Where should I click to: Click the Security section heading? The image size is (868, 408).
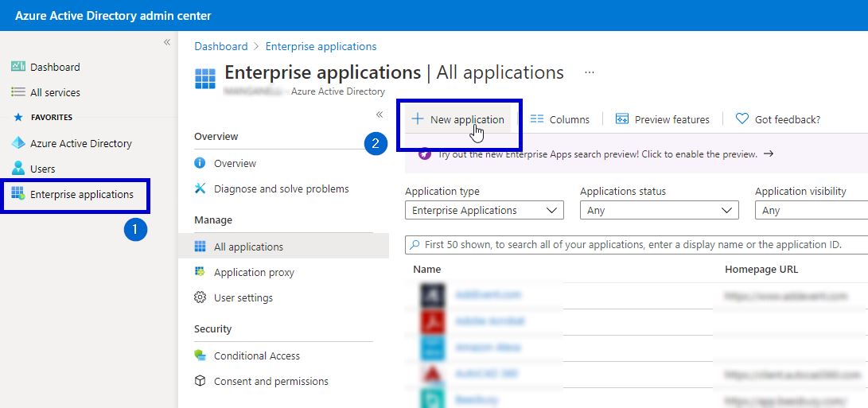[x=212, y=328]
